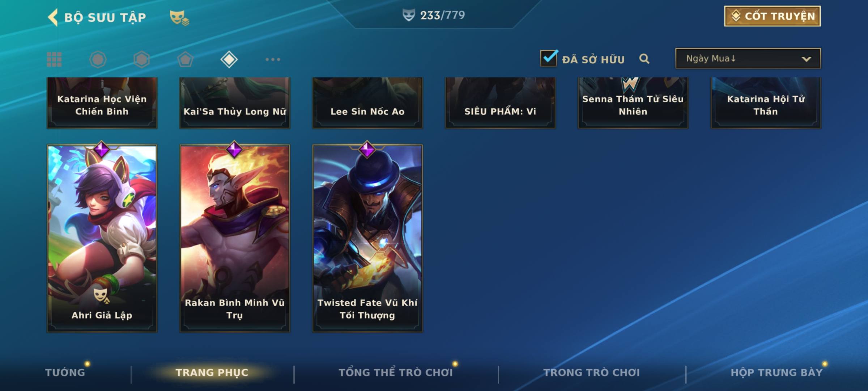Open the Trong Trò Chơi tab
Viewport: 868px width, 391px height.
[591, 372]
